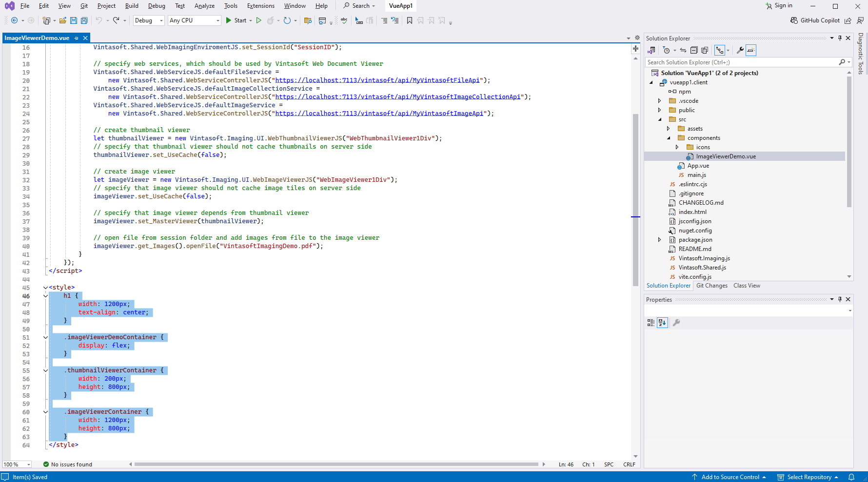The width and height of the screenshot is (868, 482).
Task: Click the horizontal scrollbar of the editor
Action: 336,464
